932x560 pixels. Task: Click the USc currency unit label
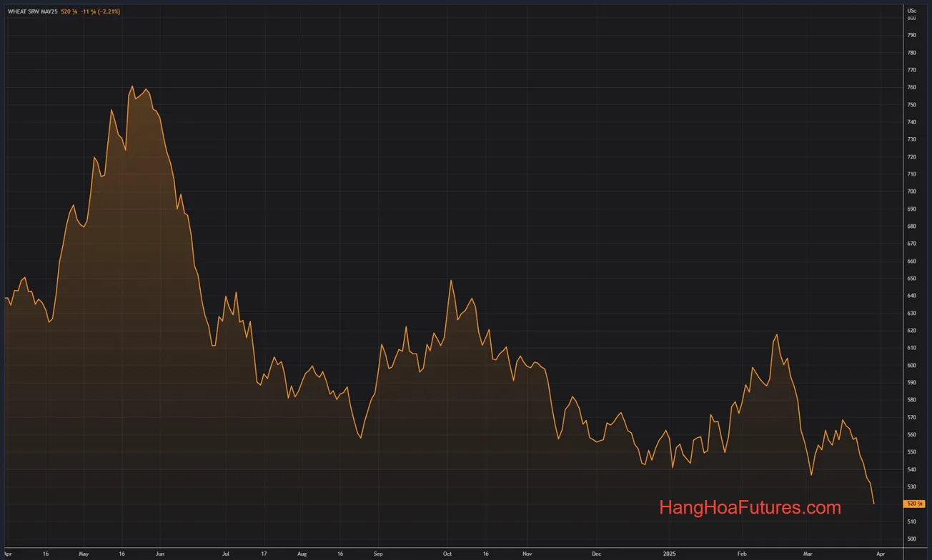click(911, 11)
